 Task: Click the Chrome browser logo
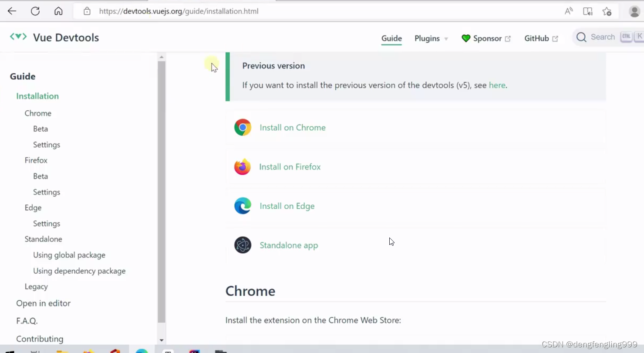(243, 128)
